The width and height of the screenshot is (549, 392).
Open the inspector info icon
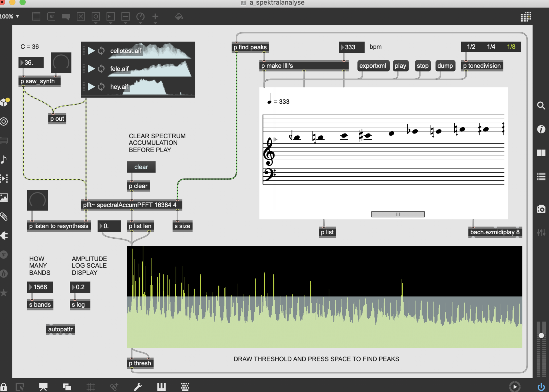click(541, 129)
